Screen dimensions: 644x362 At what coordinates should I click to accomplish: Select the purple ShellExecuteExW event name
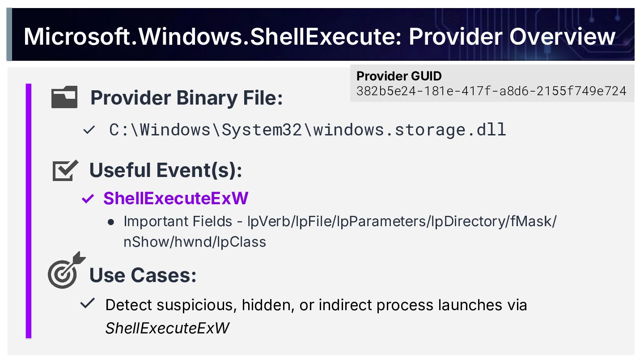click(x=176, y=198)
